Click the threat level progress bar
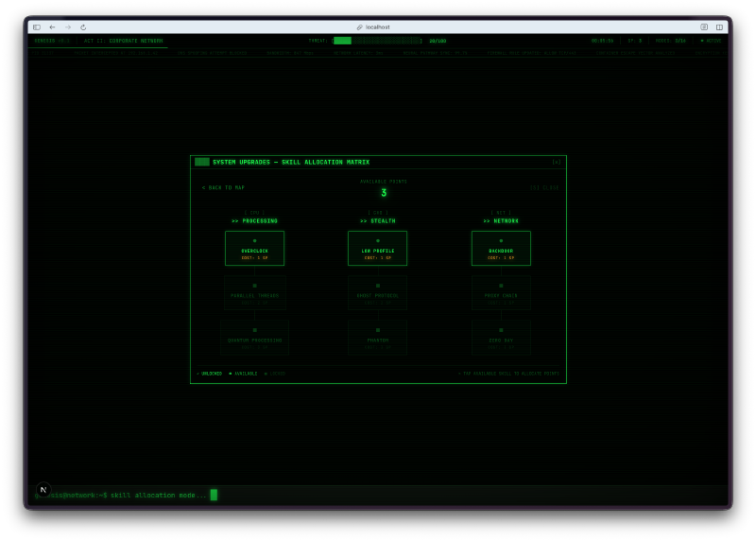The height and width of the screenshot is (541, 756). 378,41
